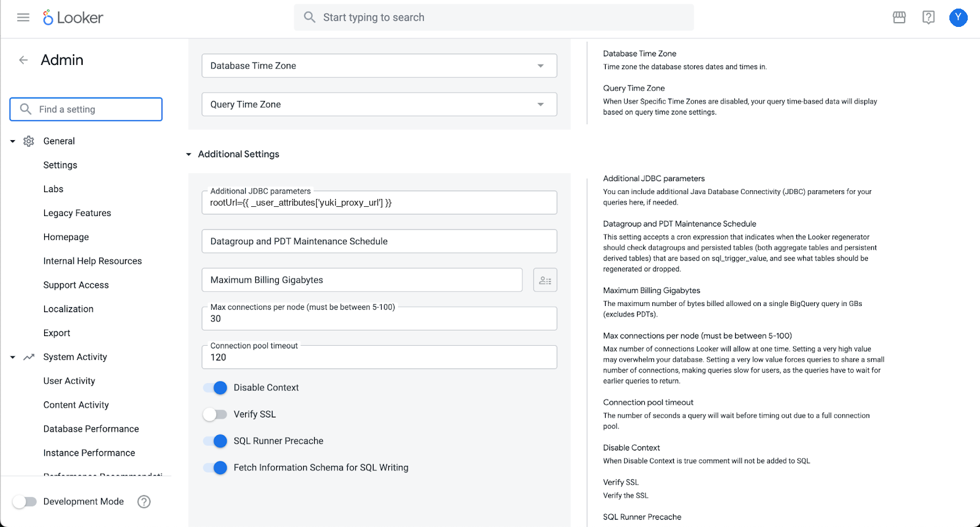Open the Marketplace icon
Image resolution: width=980 pixels, height=527 pixels.
(899, 17)
